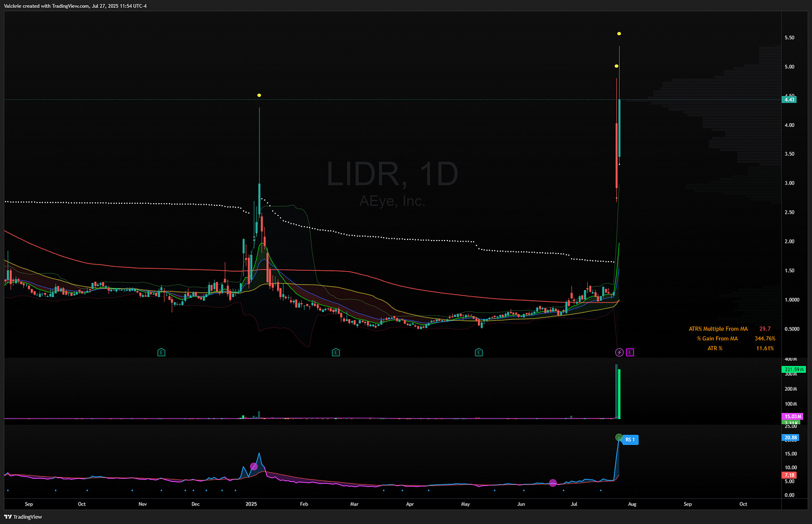Click the purple lightning bolt event icon
This screenshot has height=524, width=812.
(619, 352)
